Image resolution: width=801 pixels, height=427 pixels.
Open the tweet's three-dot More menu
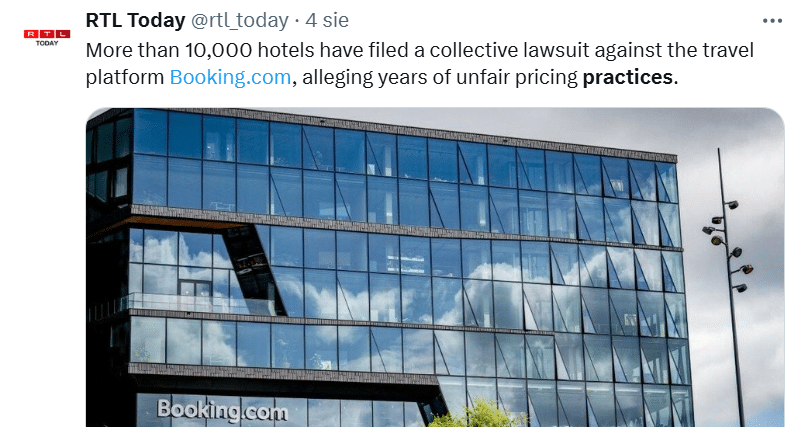tap(772, 20)
